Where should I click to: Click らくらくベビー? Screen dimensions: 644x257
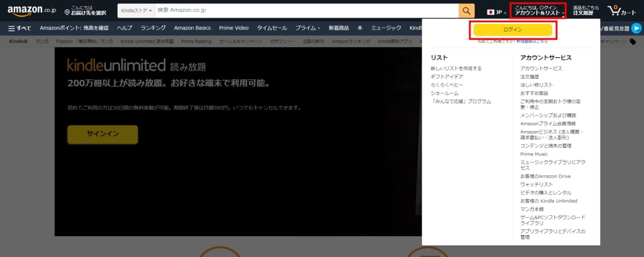point(447,84)
